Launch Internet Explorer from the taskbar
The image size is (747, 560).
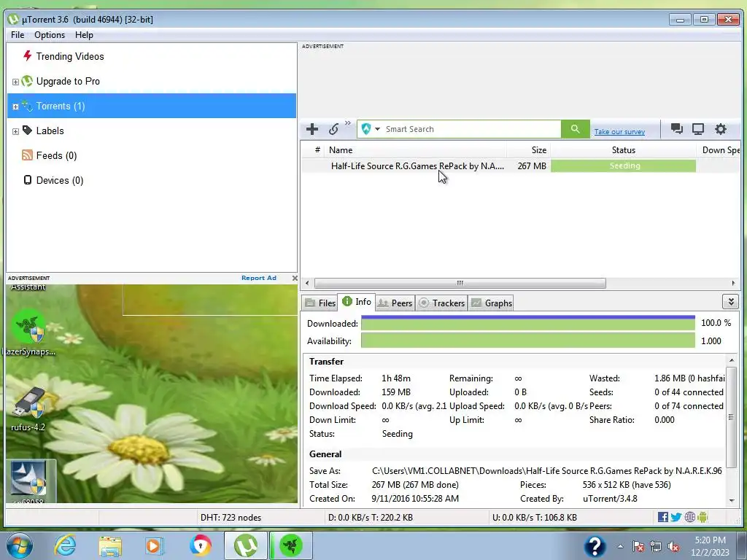point(65,545)
